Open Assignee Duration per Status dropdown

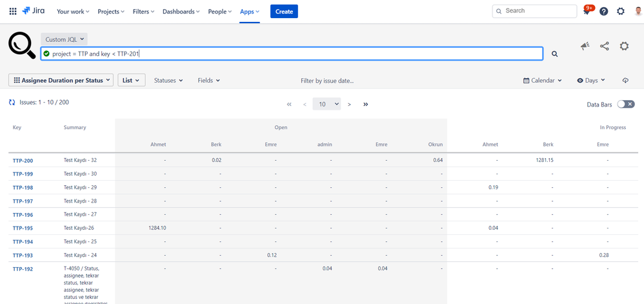[x=61, y=80]
